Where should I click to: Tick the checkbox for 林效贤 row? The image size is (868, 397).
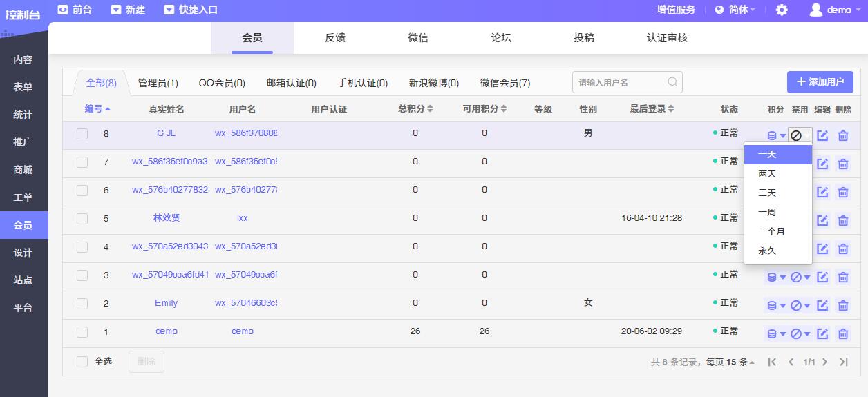coord(82,219)
